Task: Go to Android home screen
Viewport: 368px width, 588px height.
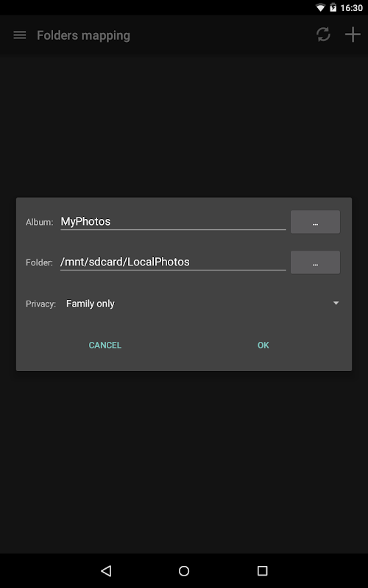Action: 184,571
